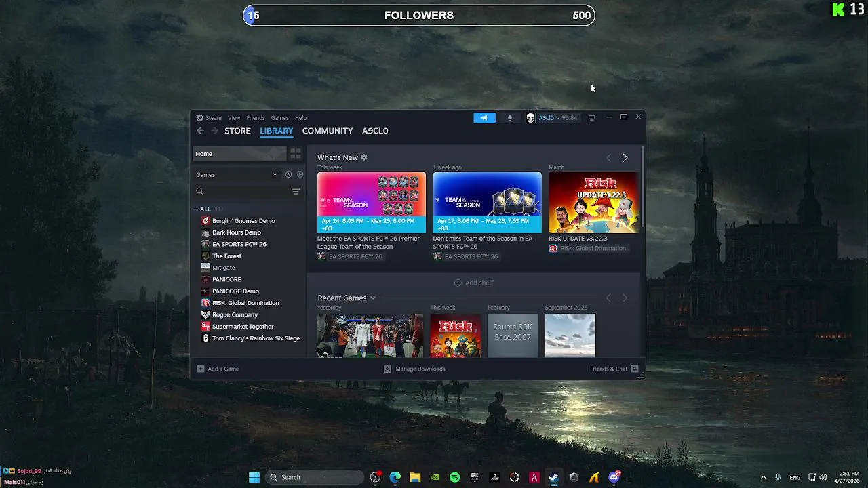Enter Big Picture mode via monitor icon
The height and width of the screenshot is (488, 868).
click(x=592, y=118)
